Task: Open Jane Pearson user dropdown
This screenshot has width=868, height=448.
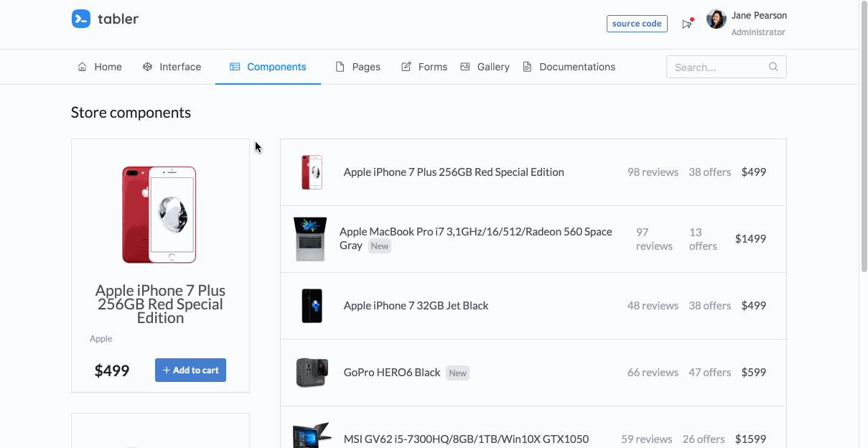Action: 747,24
